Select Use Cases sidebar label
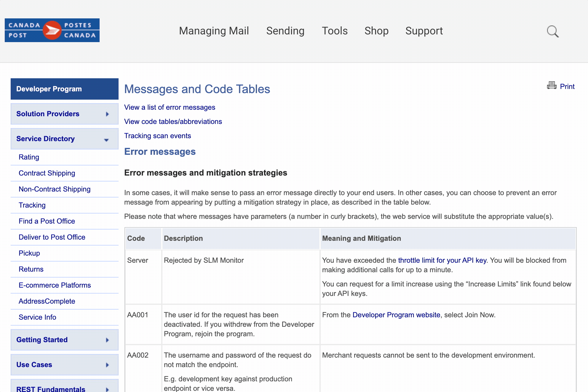Viewport: 588px width, 392px height. coord(34,365)
